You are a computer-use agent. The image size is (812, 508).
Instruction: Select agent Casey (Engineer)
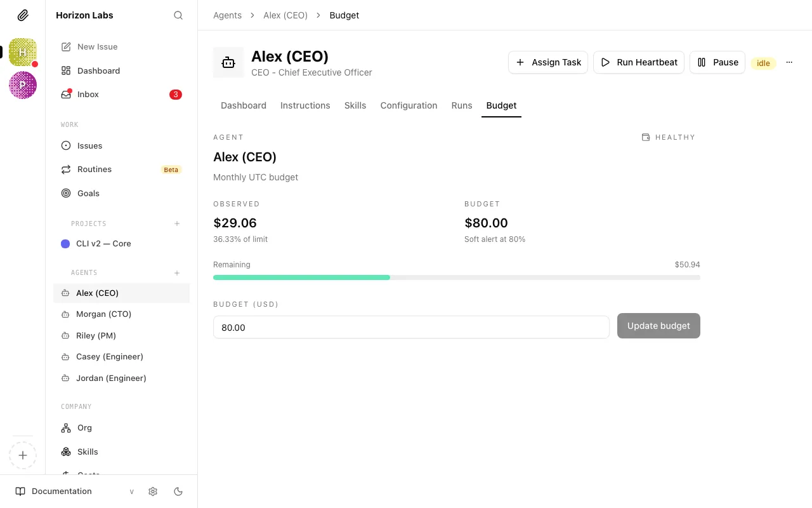click(x=121, y=357)
